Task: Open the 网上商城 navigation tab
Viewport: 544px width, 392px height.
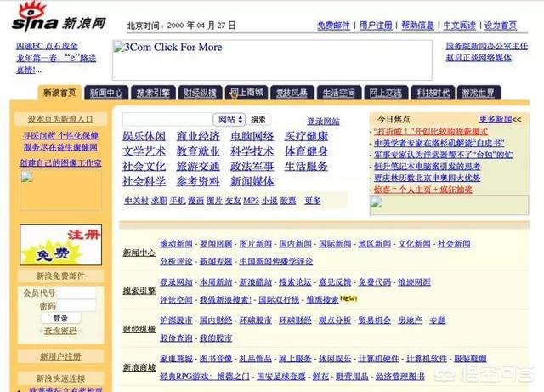Action: pos(246,93)
